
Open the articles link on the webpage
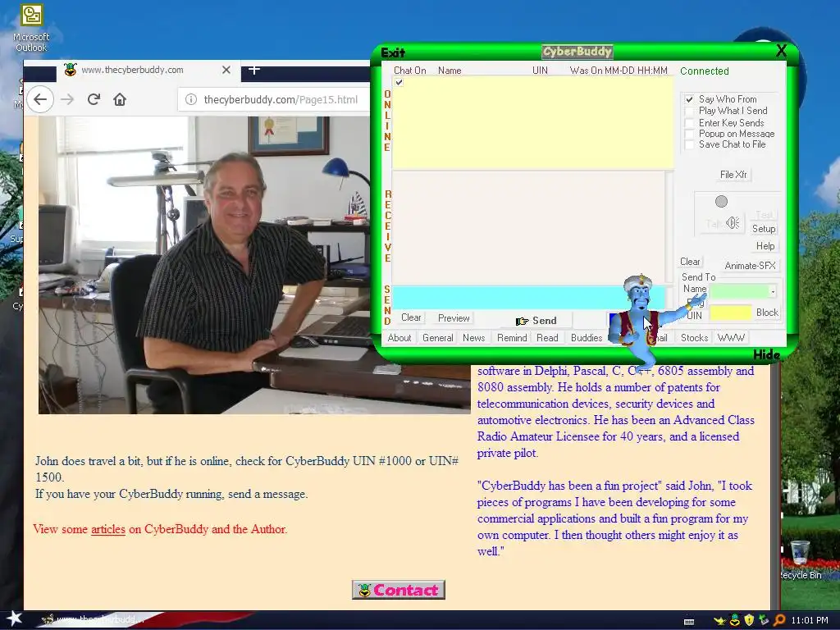tap(107, 529)
